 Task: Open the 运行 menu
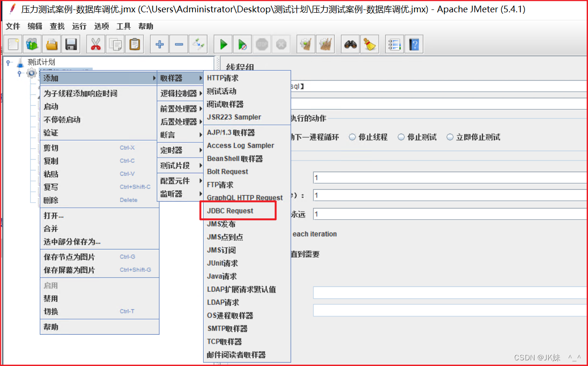pos(80,27)
